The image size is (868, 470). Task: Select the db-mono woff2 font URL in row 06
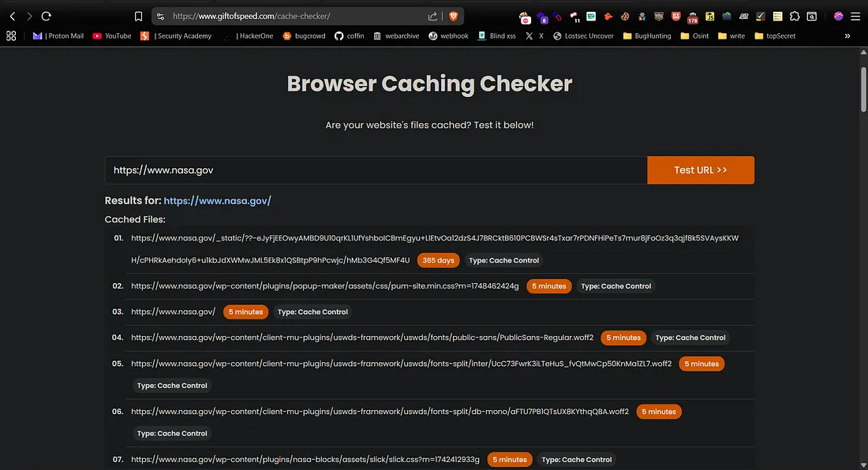click(380, 412)
